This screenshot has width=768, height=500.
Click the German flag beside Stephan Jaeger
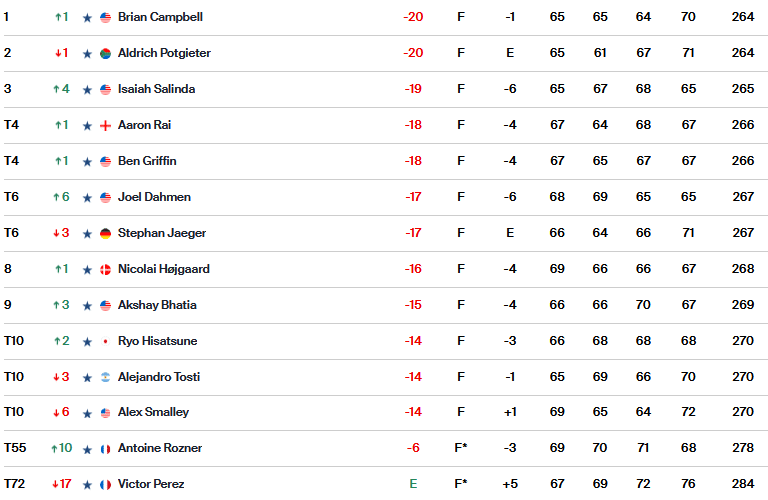[x=105, y=234]
